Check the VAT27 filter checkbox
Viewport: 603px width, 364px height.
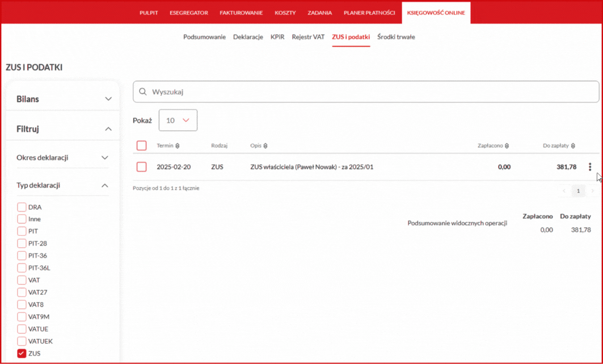click(x=22, y=293)
